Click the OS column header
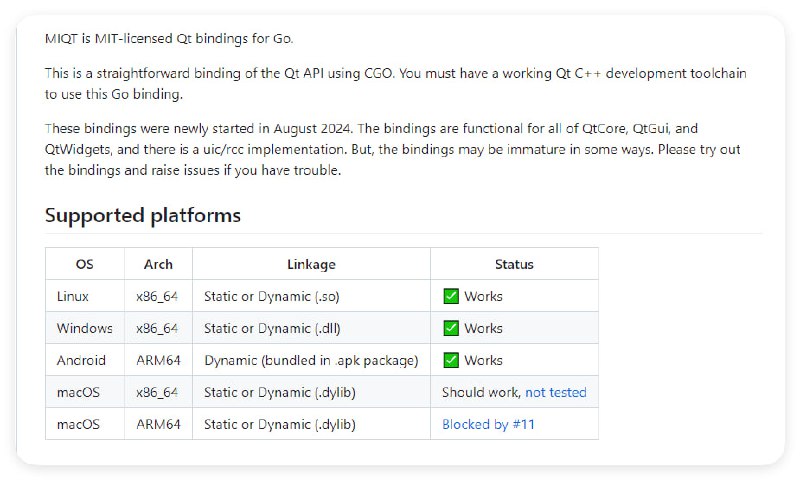 click(85, 264)
